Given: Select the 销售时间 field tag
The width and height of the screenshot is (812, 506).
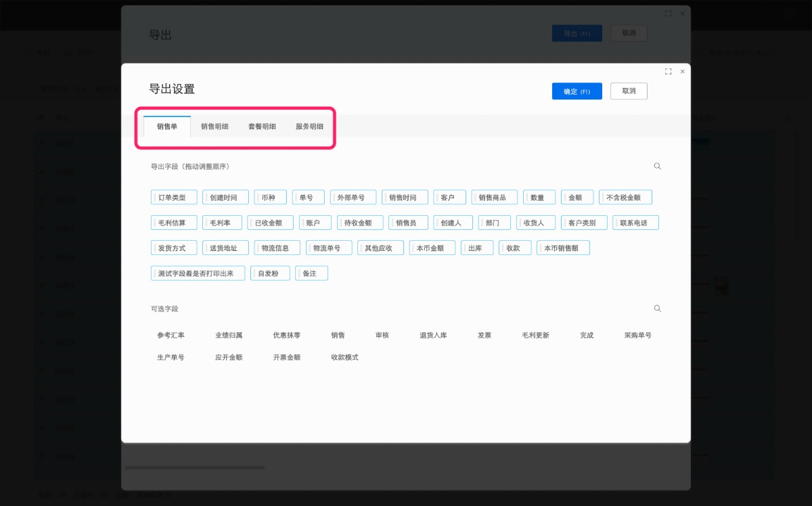Looking at the screenshot, I should [405, 198].
